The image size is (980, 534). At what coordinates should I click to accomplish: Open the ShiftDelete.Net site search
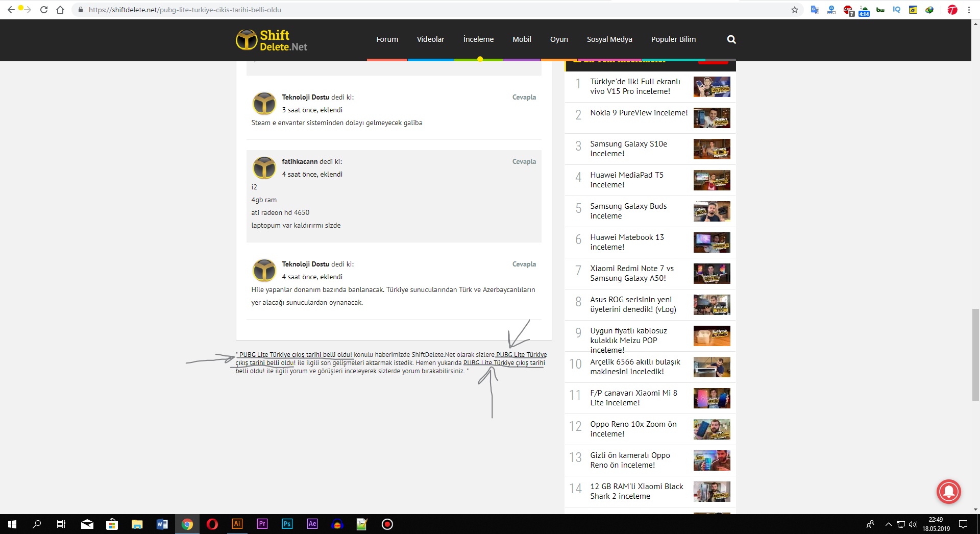[x=731, y=39]
